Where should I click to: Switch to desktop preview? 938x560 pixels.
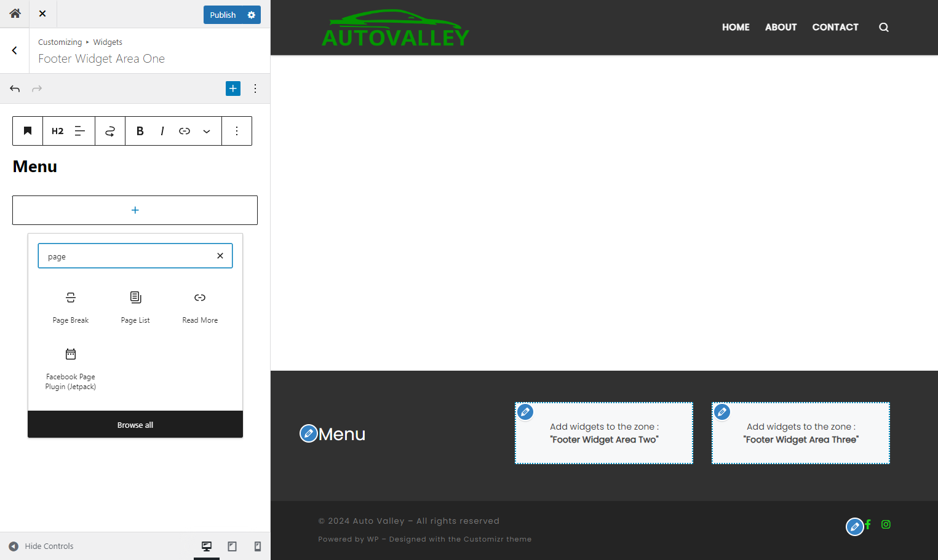(207, 546)
